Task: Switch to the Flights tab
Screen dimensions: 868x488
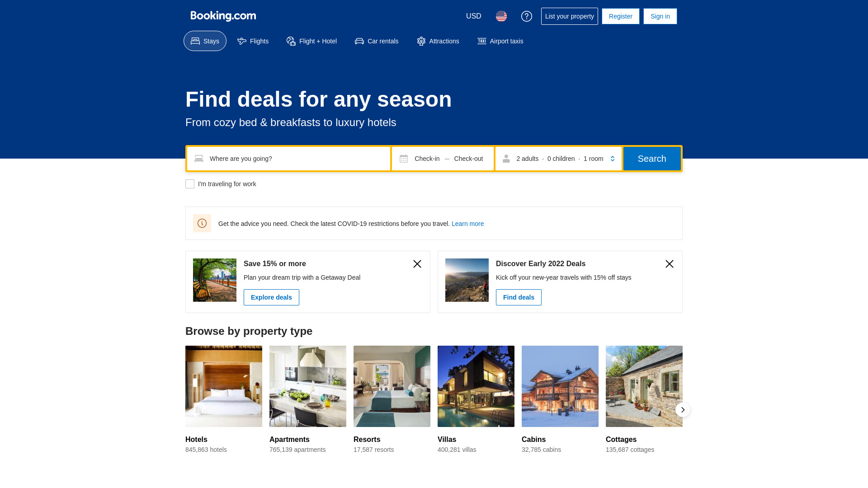Action: click(x=253, y=41)
